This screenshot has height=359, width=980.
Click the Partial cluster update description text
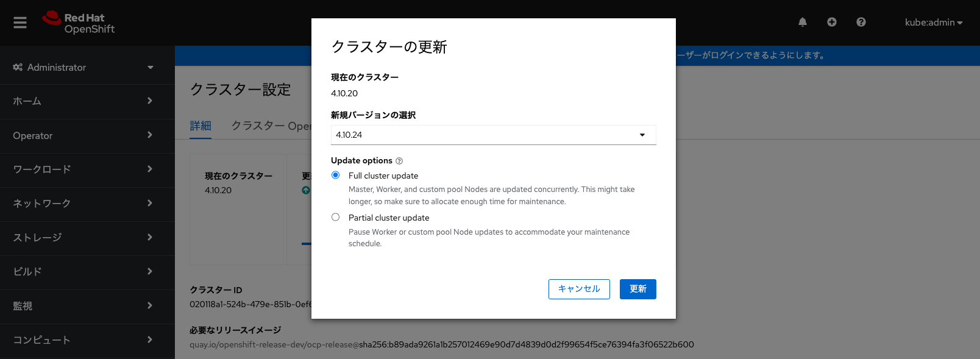pos(489,238)
